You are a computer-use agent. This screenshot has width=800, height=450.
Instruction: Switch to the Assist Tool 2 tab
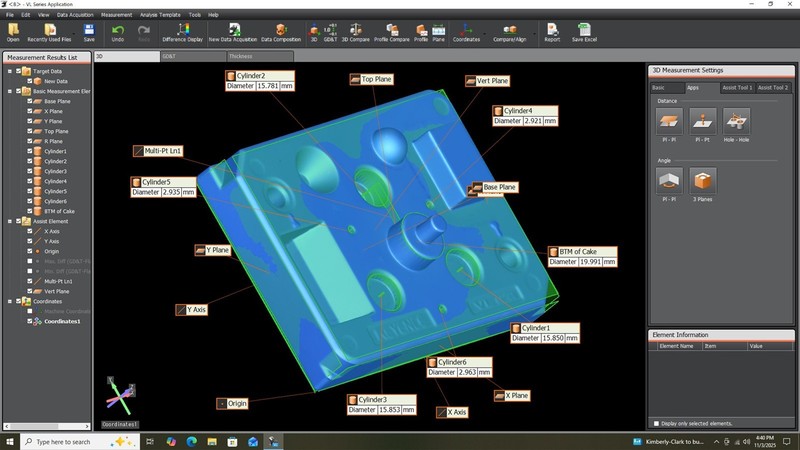point(773,88)
